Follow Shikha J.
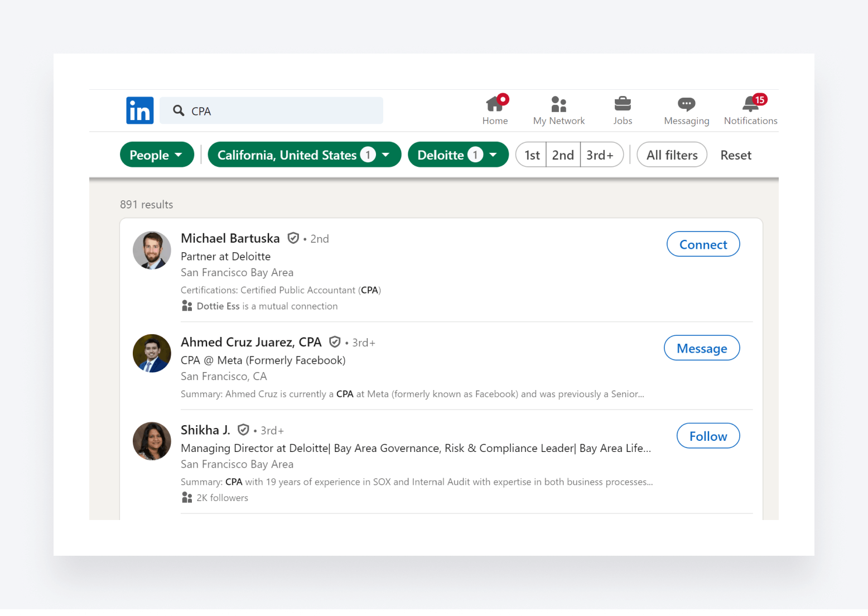Image resolution: width=868 pixels, height=616 pixels. [x=708, y=436]
